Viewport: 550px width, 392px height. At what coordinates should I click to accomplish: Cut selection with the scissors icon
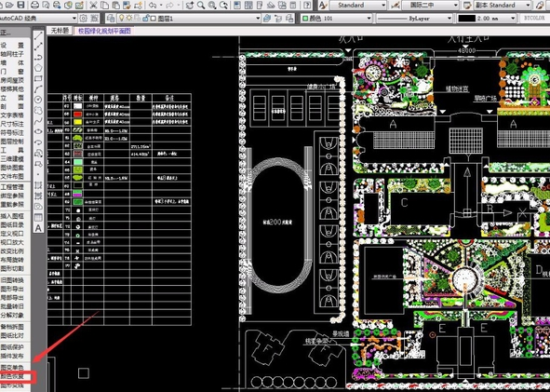click(x=93, y=5)
